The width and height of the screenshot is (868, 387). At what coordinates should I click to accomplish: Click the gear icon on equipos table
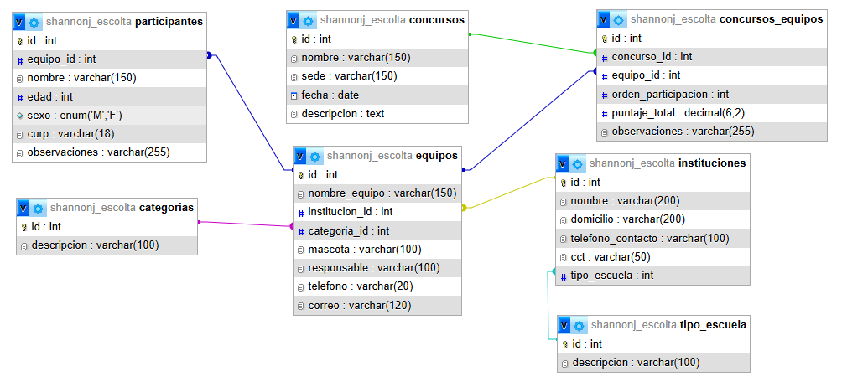click(x=315, y=157)
